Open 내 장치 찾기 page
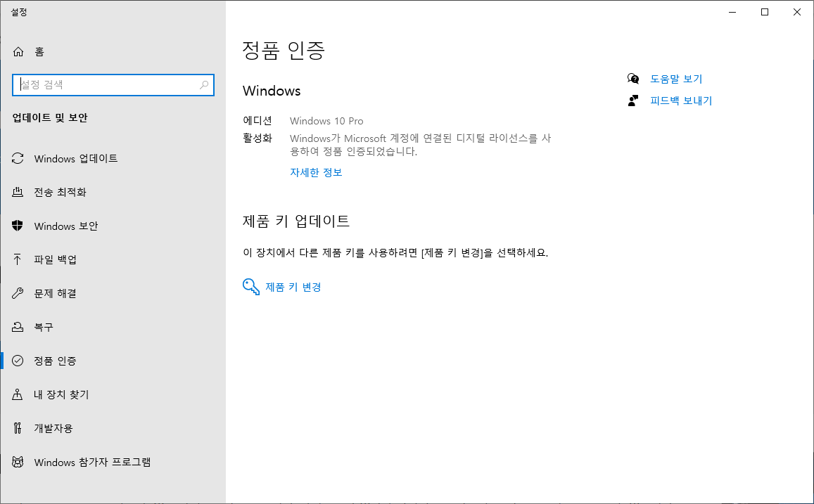The height and width of the screenshot is (504, 814). 61,394
